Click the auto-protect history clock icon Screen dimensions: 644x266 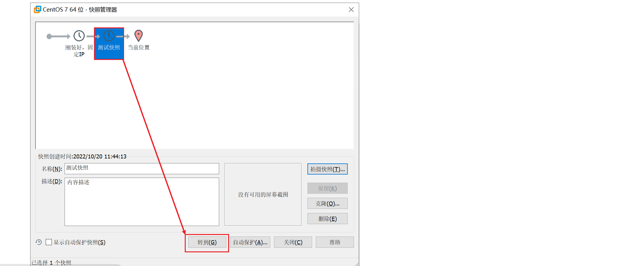39,242
